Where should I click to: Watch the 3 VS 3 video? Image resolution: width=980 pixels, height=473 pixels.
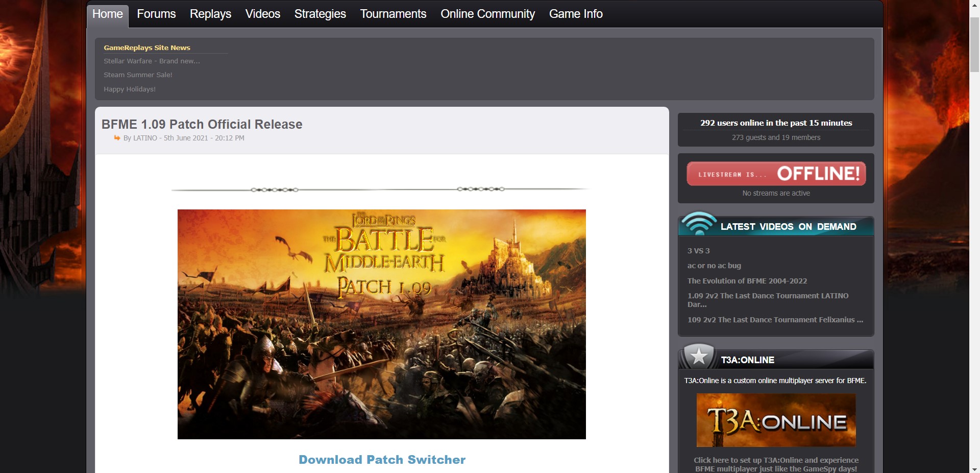[x=699, y=251]
